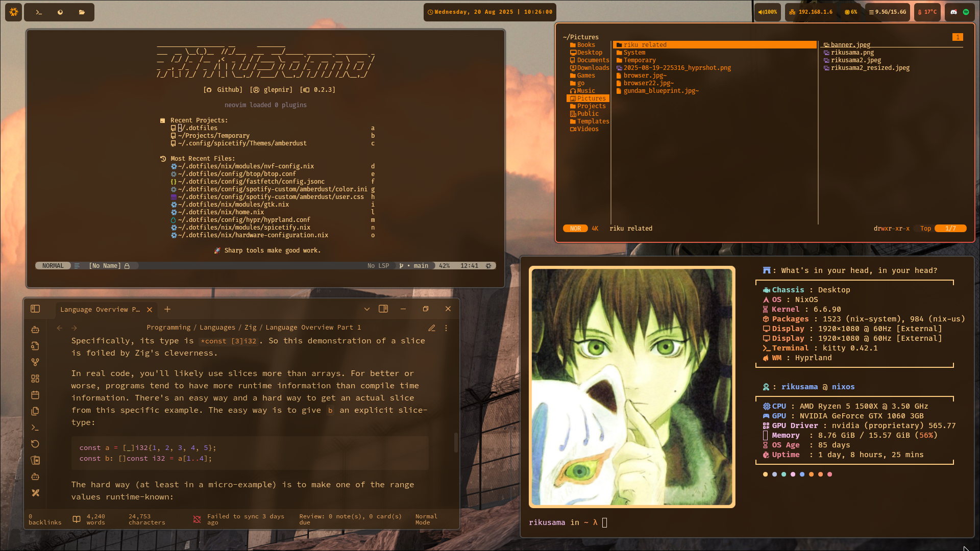Open ~/.dotfiles recent project in neovim
This screenshot has height=551, width=980.
198,128
